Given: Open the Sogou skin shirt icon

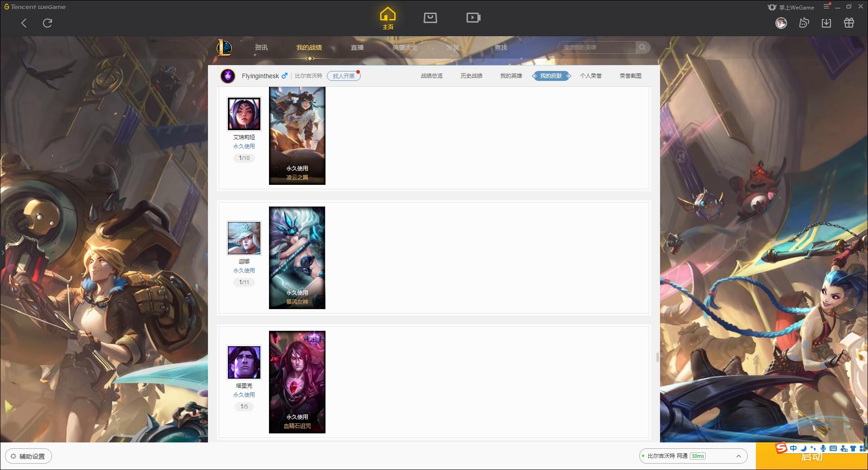Looking at the screenshot, I should pyautogui.click(x=853, y=448).
